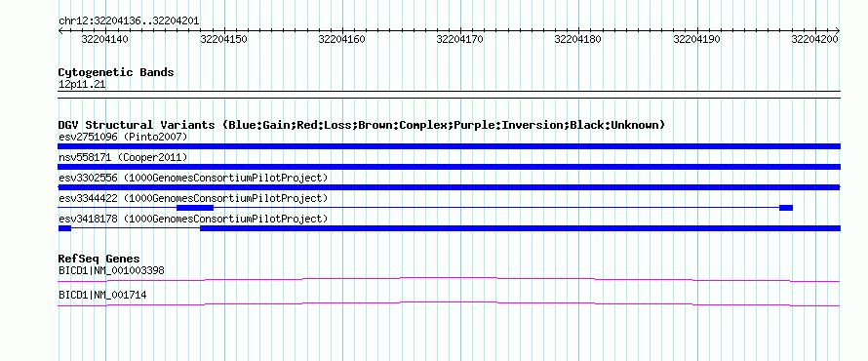Screen dimensions: 868x361
Task: Open DGV Structural Variants track heading
Action: coord(362,125)
